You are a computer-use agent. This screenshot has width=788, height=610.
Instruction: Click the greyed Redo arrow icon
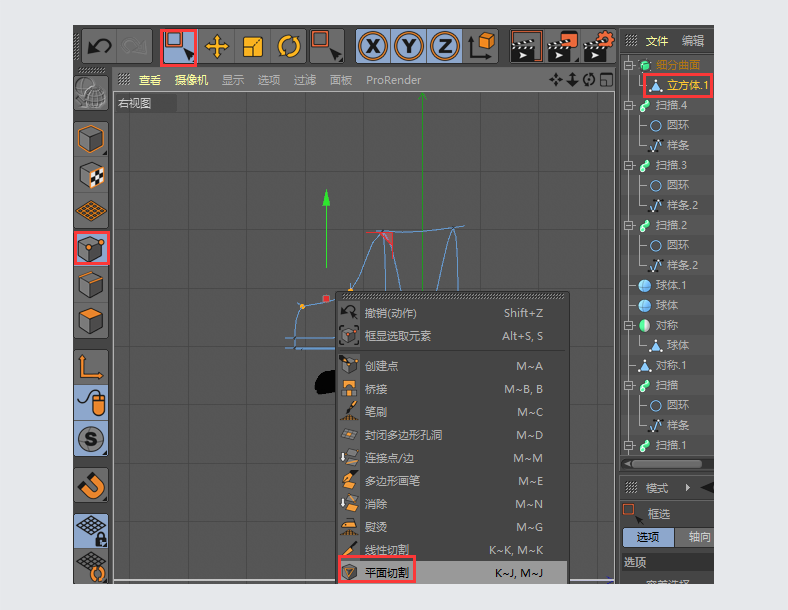pyautogui.click(x=134, y=47)
